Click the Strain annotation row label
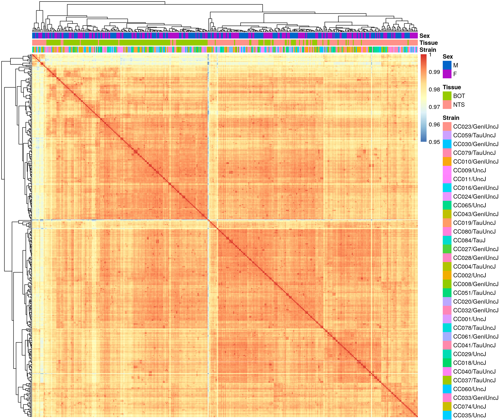Screen dimensions: 504x420 coord(428,50)
